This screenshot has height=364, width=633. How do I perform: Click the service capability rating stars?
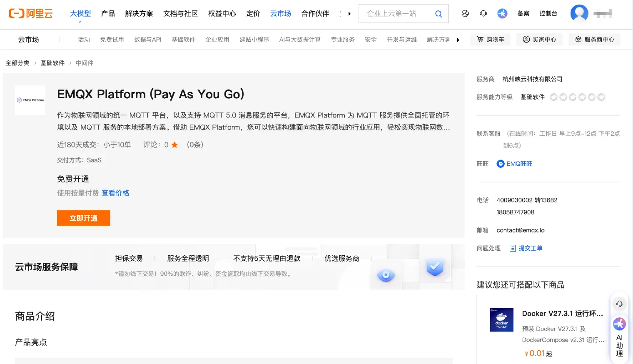(x=577, y=97)
